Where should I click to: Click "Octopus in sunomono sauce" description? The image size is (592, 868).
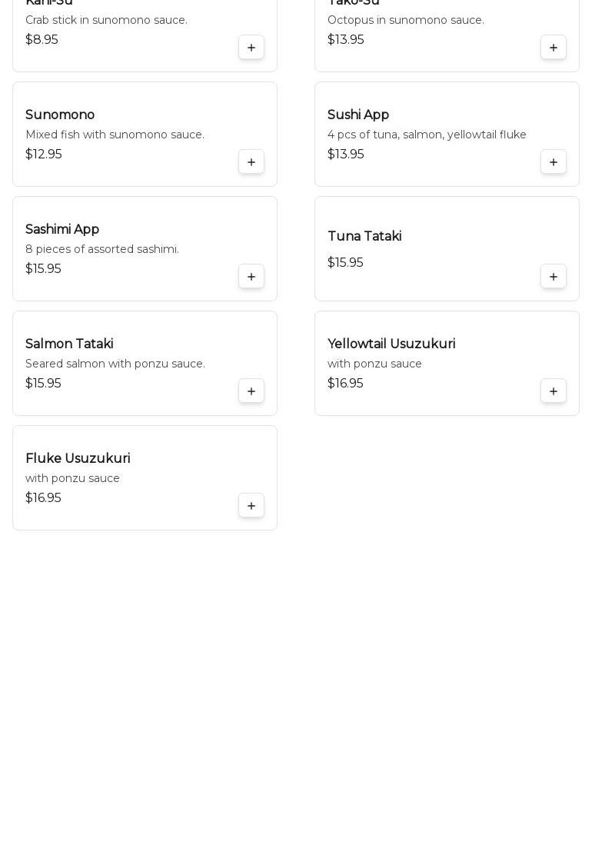pyautogui.click(x=406, y=20)
